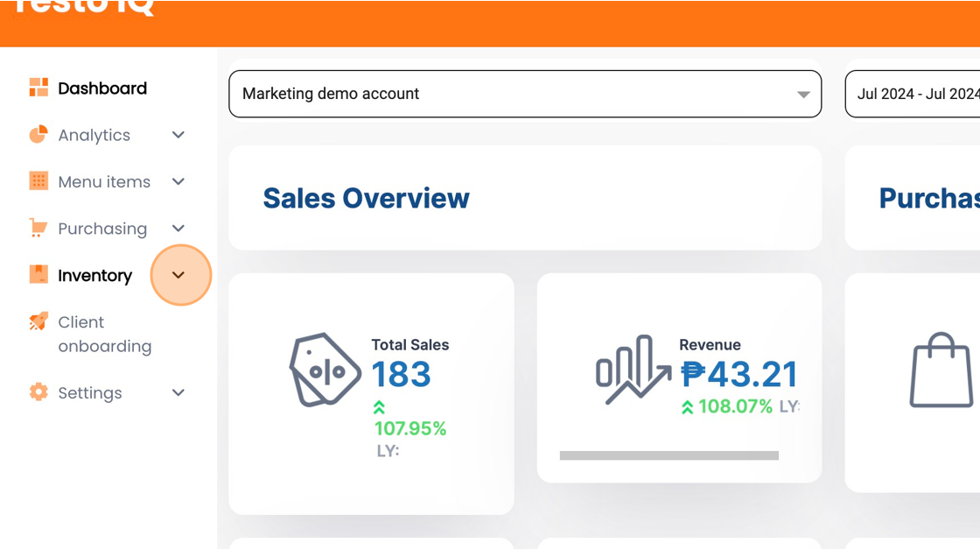Screen dimensions: 980x550
Task: Click the 107.95% growth figure
Action: 410,428
